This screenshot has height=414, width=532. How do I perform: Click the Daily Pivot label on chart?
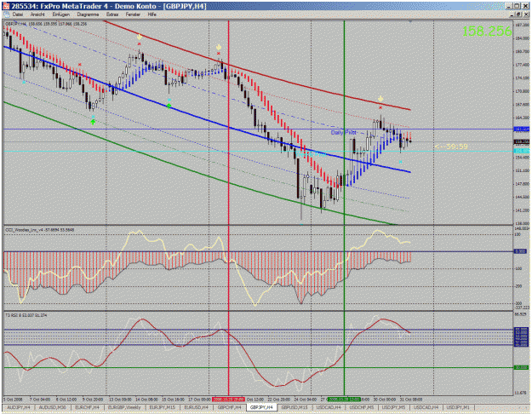343,132
